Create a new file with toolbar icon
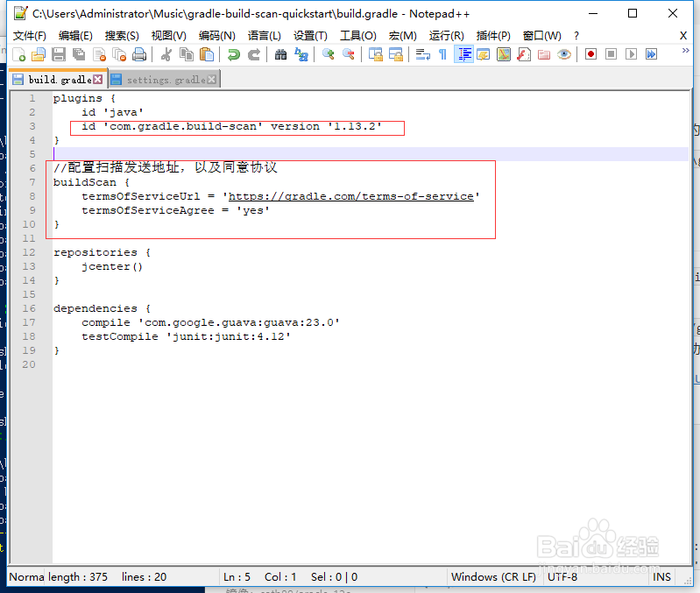 point(18,54)
